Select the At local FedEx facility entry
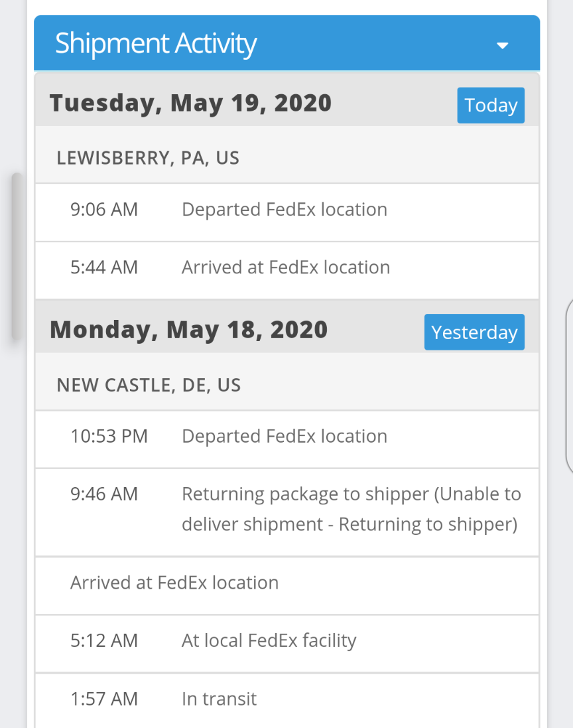 pos(269,640)
